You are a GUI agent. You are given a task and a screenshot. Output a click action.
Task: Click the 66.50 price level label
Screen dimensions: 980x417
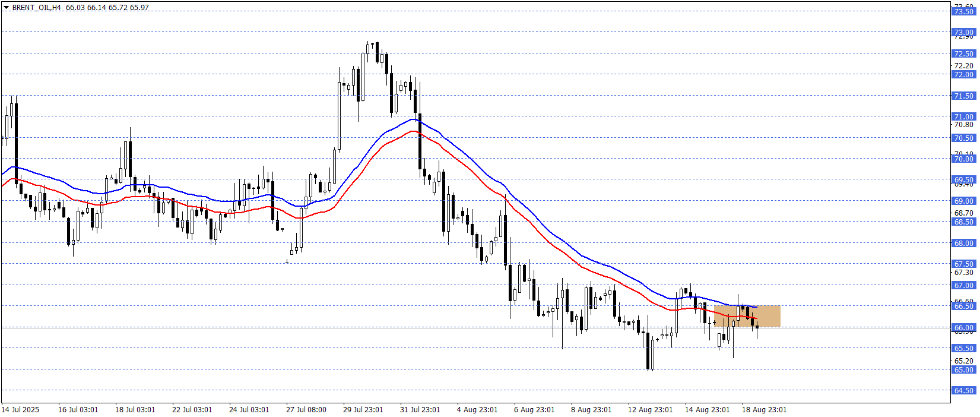963,306
